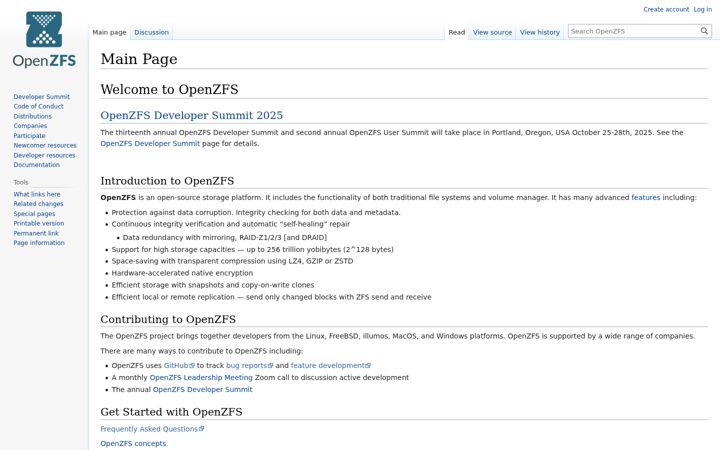Open What links here tool
Viewport: 720px width, 450px height.
37,194
